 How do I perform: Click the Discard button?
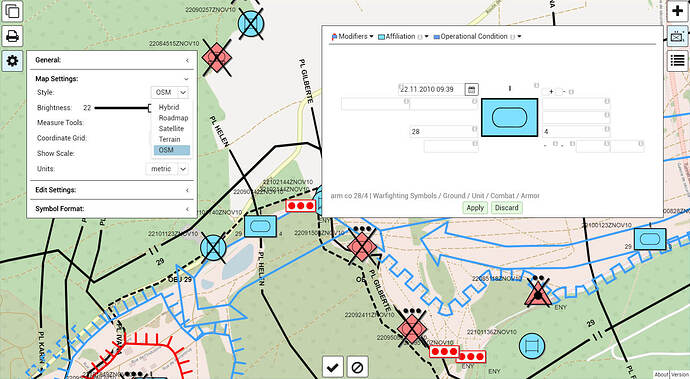point(506,208)
